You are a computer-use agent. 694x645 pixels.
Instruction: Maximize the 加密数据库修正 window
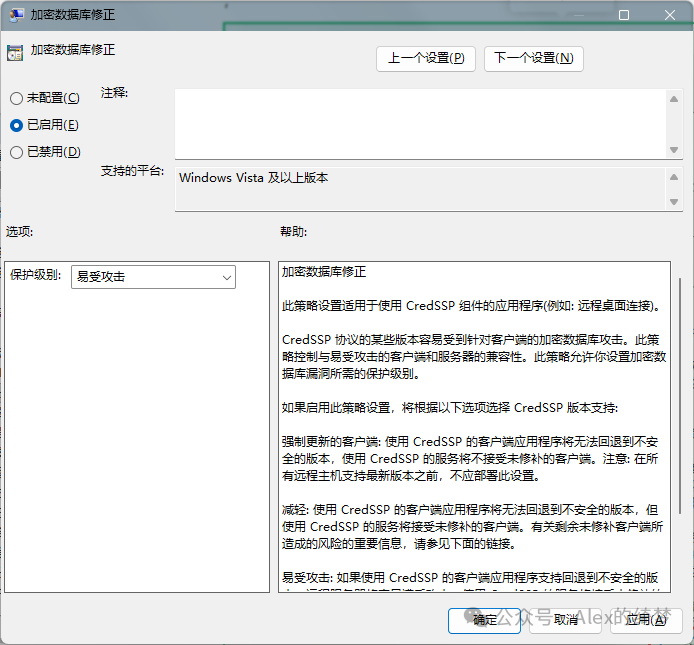coord(624,16)
